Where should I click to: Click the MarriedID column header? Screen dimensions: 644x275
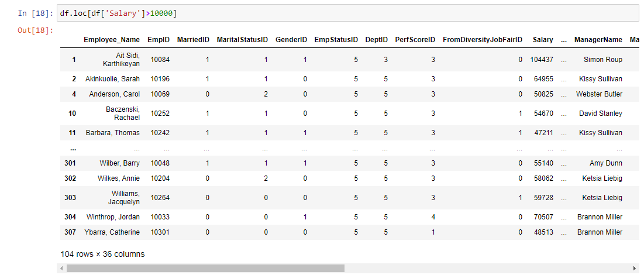[193, 40]
